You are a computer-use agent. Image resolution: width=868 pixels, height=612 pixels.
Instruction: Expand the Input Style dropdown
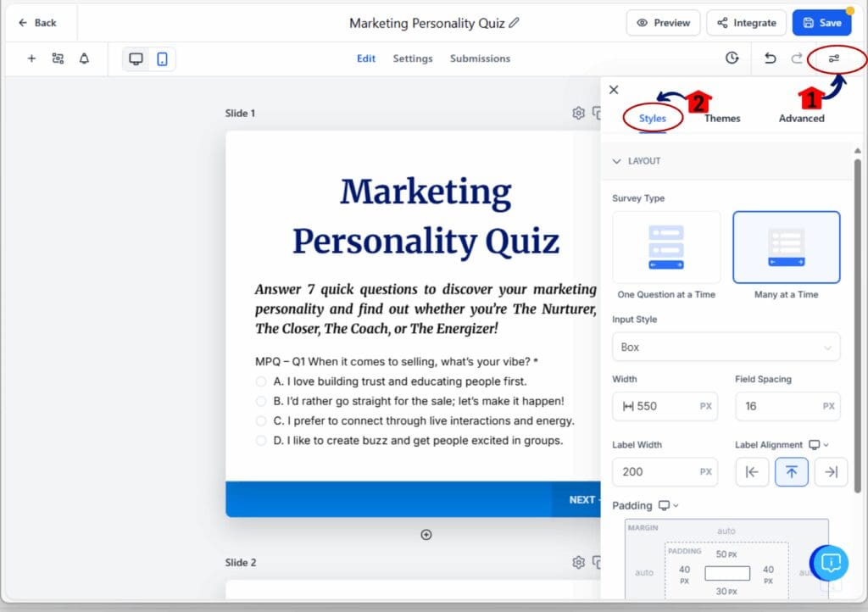coord(726,347)
